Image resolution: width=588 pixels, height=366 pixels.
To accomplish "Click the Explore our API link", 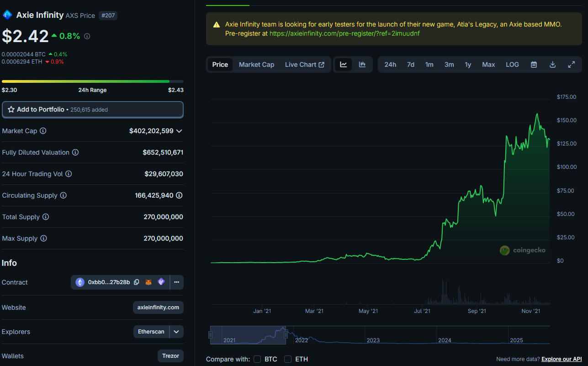I will click(x=562, y=359).
